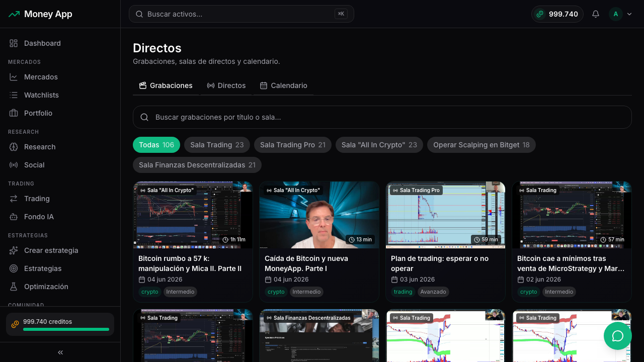644x362 pixels.
Task: Go to Watchlists in sidebar
Action: [60, 95]
